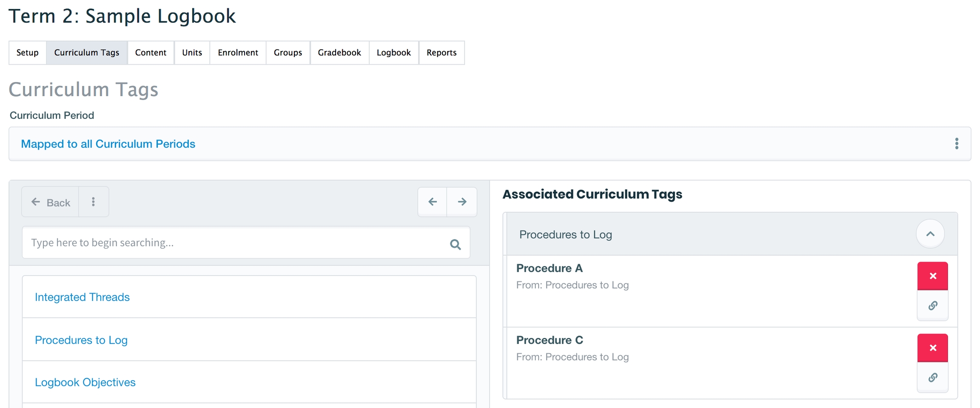Open Curriculum Period three-dot menu

[x=957, y=144]
